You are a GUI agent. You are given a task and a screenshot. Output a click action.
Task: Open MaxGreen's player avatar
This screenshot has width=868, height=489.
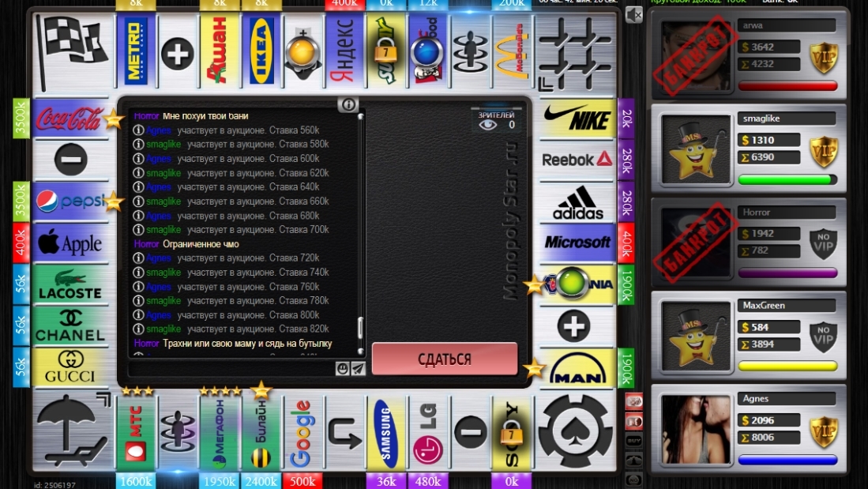[695, 337]
